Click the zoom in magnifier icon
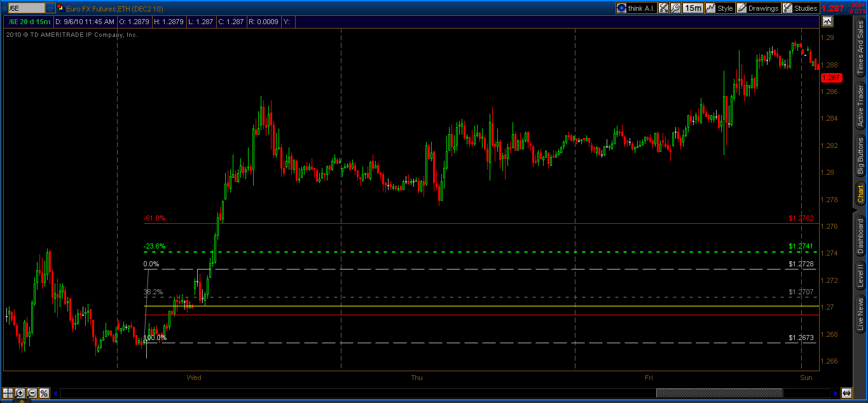The image size is (868, 403). pyautogui.click(x=20, y=393)
